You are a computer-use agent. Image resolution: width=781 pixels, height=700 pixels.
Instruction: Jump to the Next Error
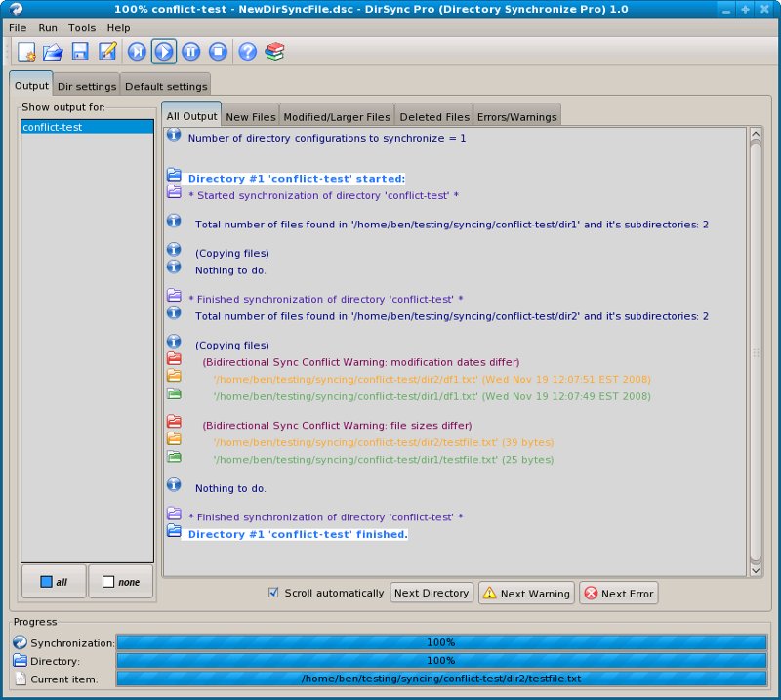point(618,593)
